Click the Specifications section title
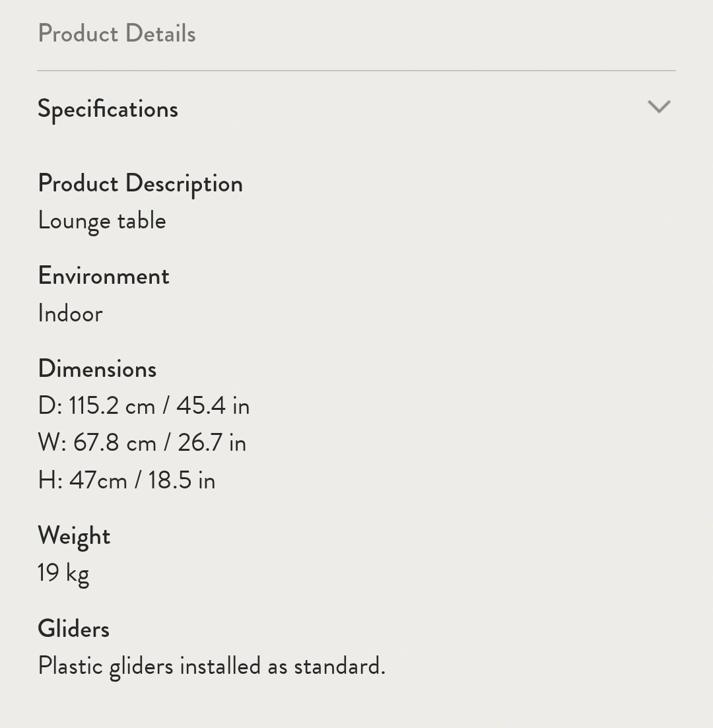Viewport: 713px width, 728px height. pyautogui.click(x=108, y=109)
